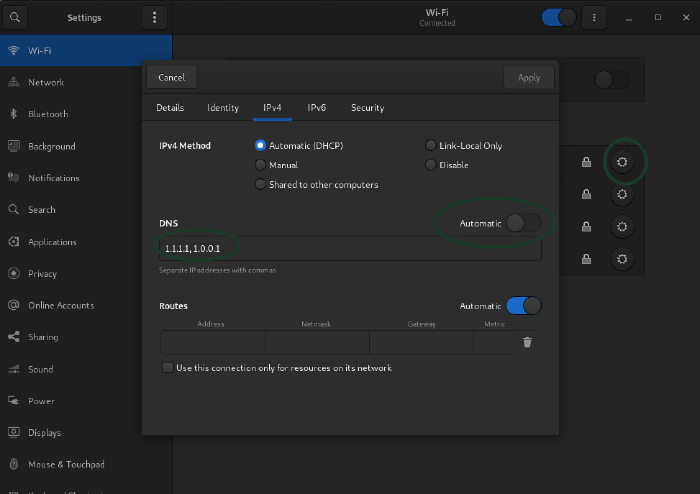The height and width of the screenshot is (494, 700).
Task: Open Displays settings in sidebar
Action: click(44, 433)
